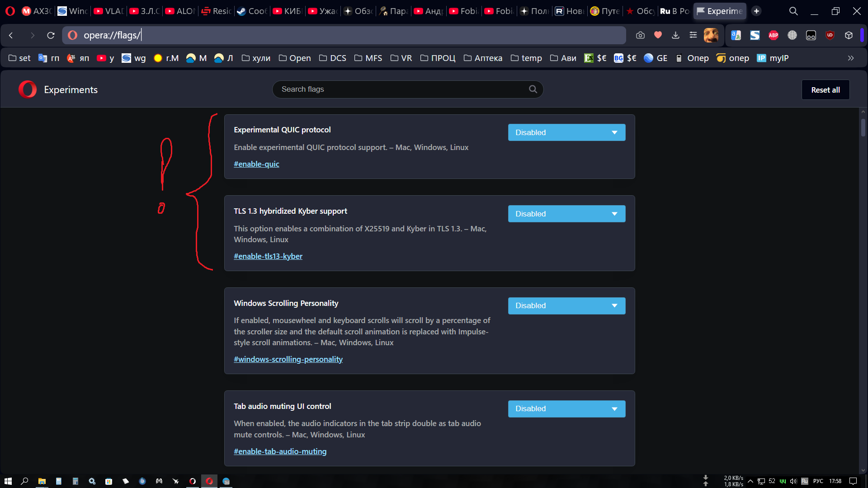Open the Easy Setup sliders icon
Viewport: 868px width, 488px height.
click(693, 35)
